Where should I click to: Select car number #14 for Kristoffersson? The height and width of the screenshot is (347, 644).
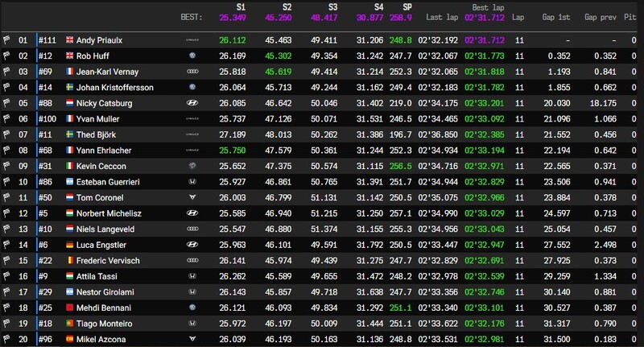pos(45,88)
